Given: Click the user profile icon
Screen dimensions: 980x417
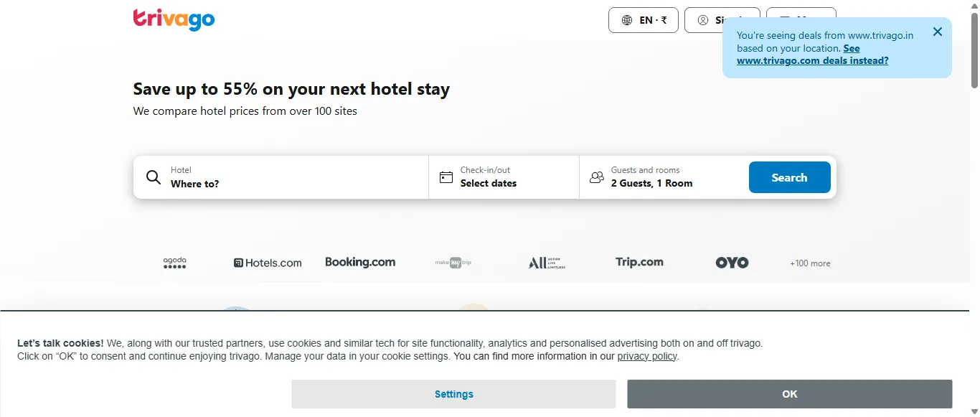Looking at the screenshot, I should pyautogui.click(x=703, y=20).
